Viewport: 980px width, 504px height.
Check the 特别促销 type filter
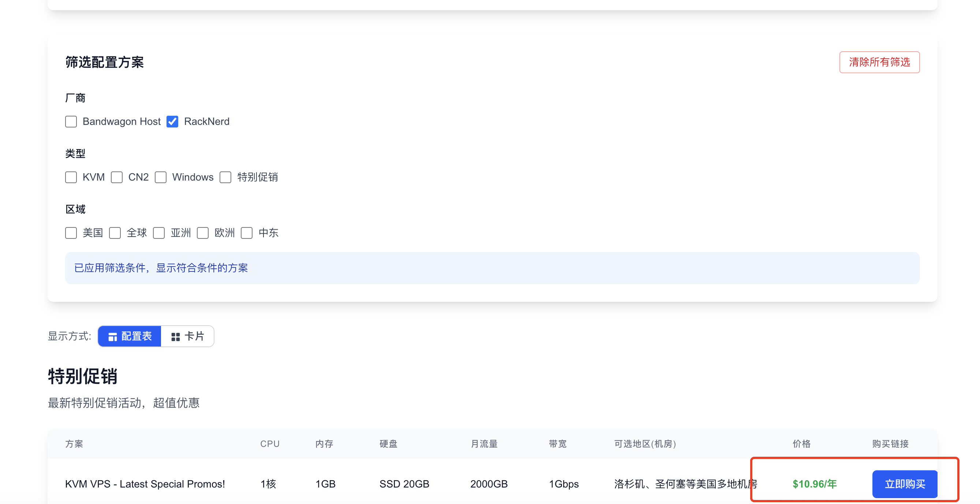pos(225,177)
